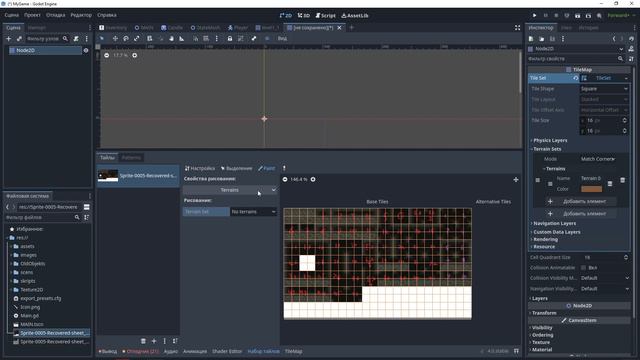Activate the Rotate Mode tool
Image resolution: width=640 pixels, height=360 pixels.
[x=126, y=38]
